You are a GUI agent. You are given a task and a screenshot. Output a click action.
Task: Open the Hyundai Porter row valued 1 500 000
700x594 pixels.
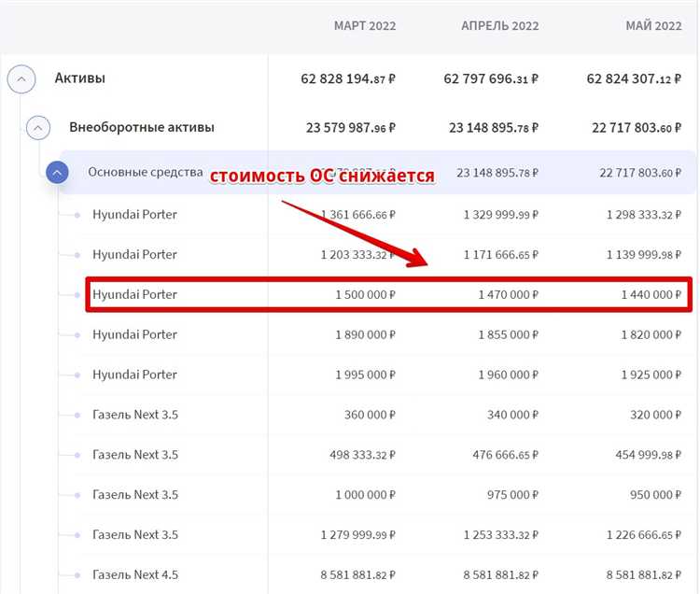click(x=134, y=295)
